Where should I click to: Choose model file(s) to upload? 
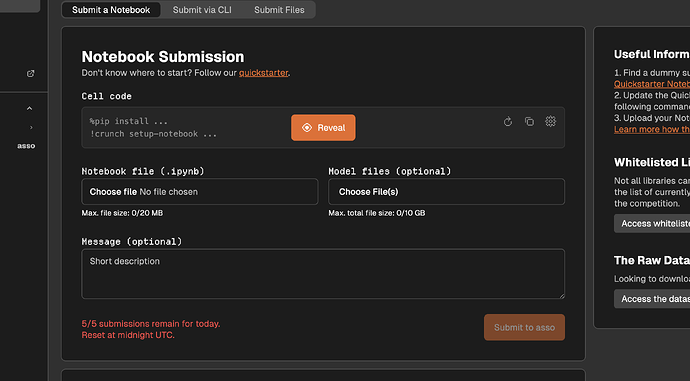446,191
